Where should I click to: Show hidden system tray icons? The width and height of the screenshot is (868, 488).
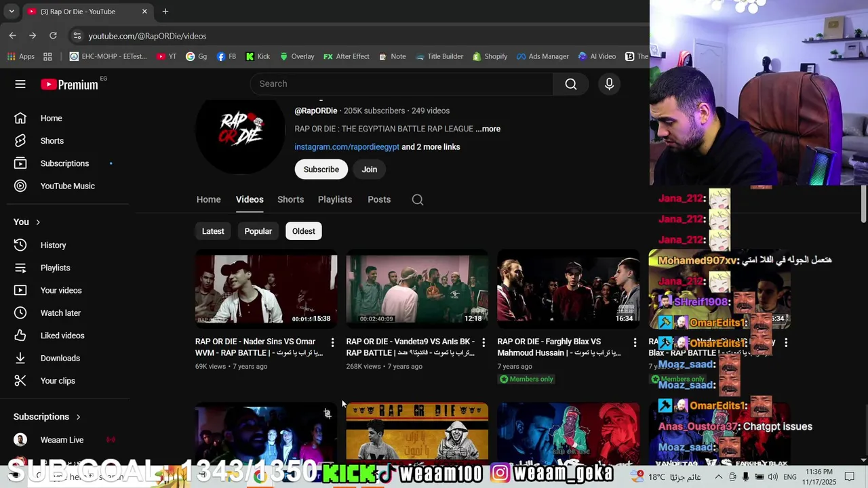[719, 477]
